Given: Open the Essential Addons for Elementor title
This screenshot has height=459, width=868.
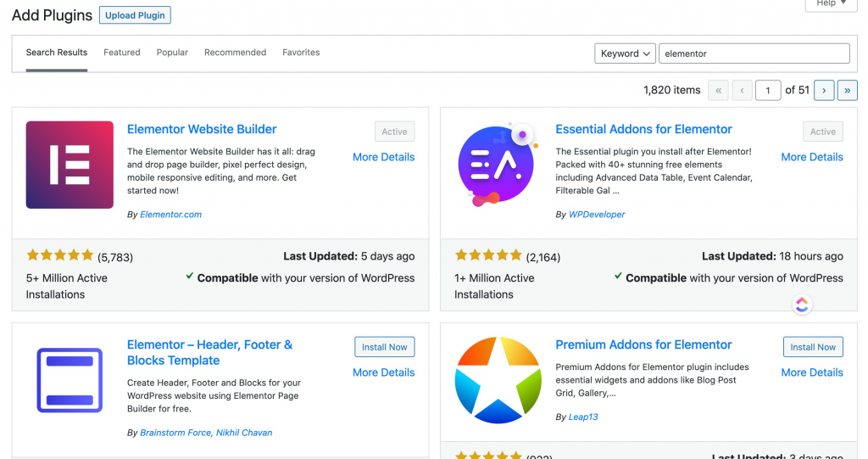Looking at the screenshot, I should (644, 129).
